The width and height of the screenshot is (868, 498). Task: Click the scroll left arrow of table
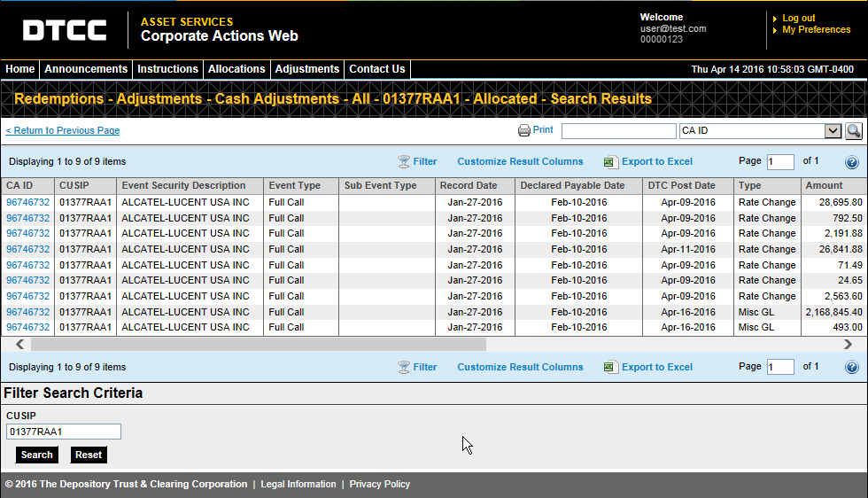[x=19, y=345]
